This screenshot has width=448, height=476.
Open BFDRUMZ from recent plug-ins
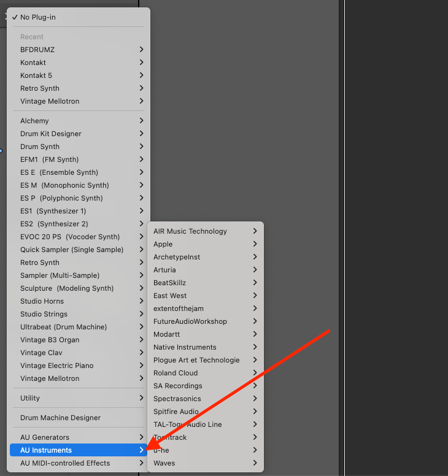(x=79, y=50)
